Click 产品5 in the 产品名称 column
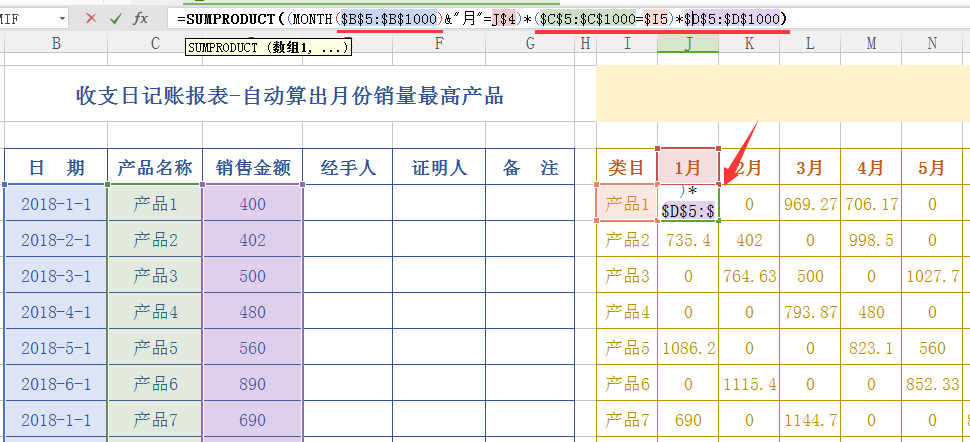 pos(155,347)
